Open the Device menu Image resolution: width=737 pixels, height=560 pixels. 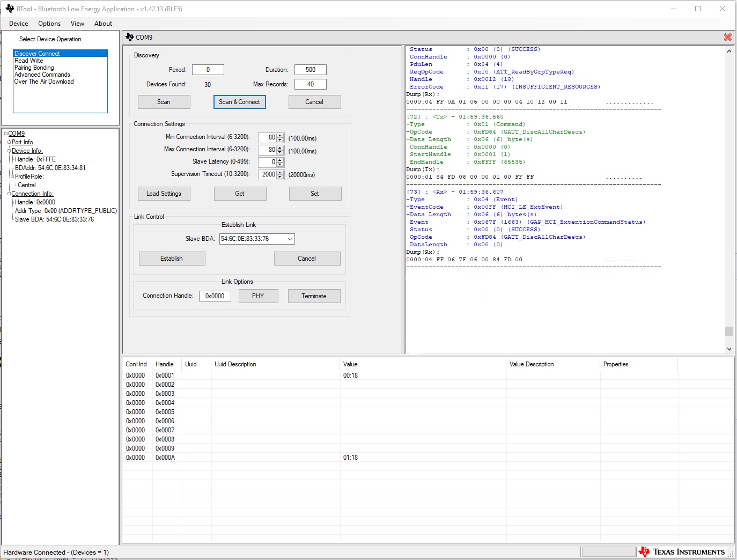pos(19,24)
